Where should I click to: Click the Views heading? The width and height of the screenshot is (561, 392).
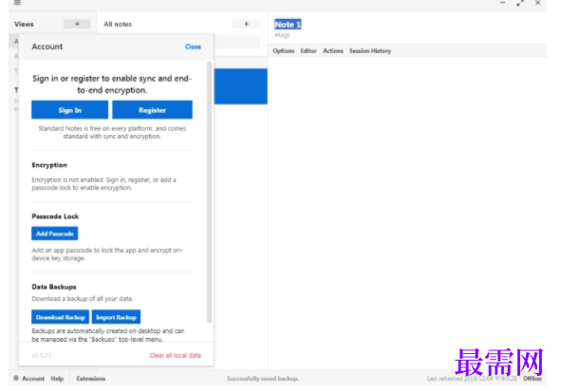[x=24, y=24]
